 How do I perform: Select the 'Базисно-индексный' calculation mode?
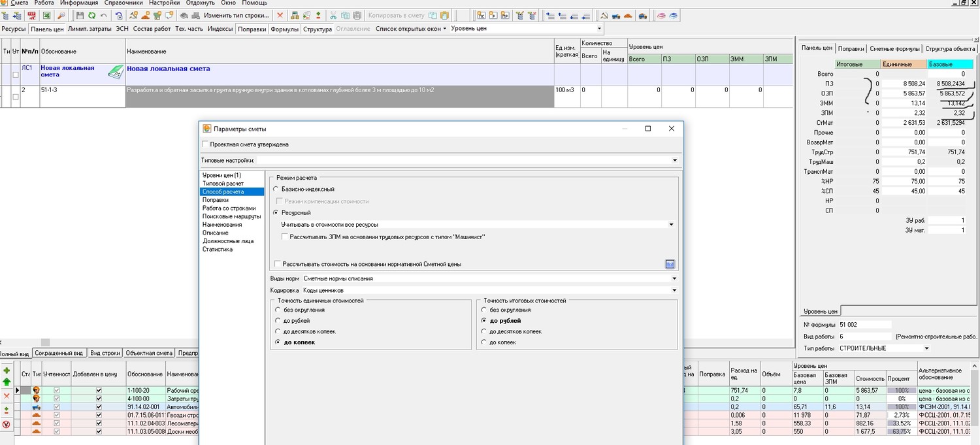(277, 189)
